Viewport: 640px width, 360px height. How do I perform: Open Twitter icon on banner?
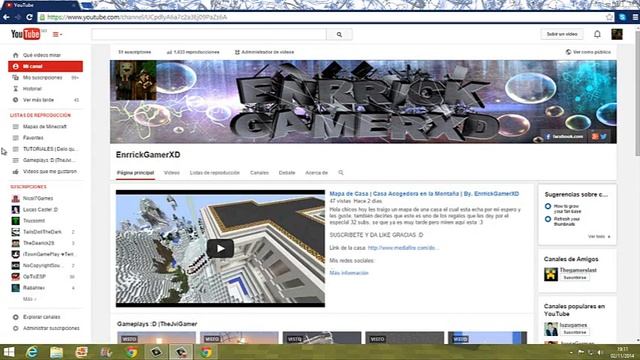click(604, 137)
